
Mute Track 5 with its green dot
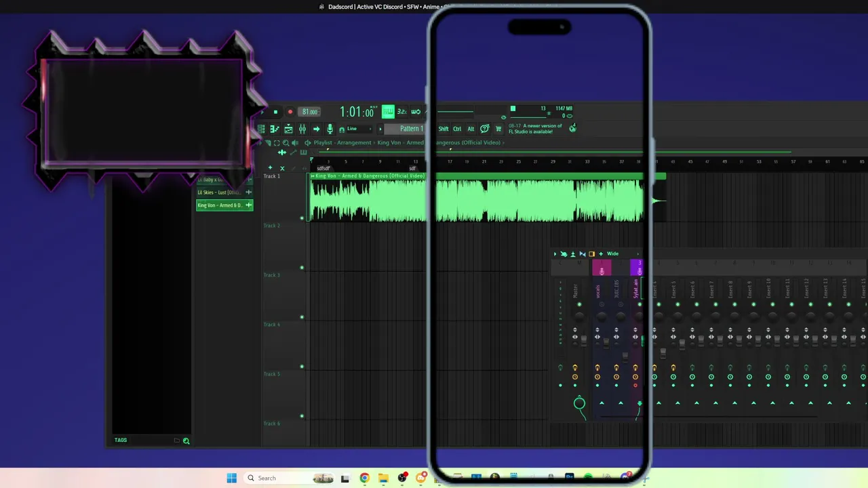(302, 416)
